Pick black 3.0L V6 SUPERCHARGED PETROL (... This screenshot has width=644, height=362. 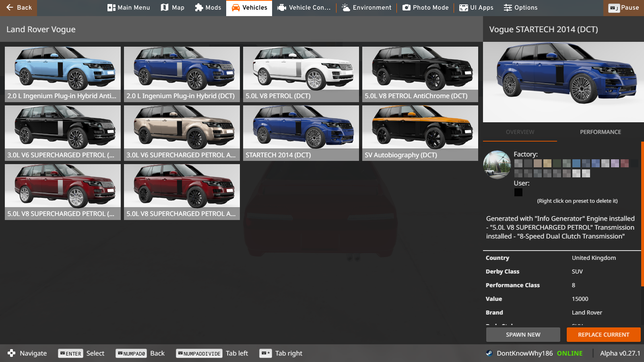(x=63, y=133)
